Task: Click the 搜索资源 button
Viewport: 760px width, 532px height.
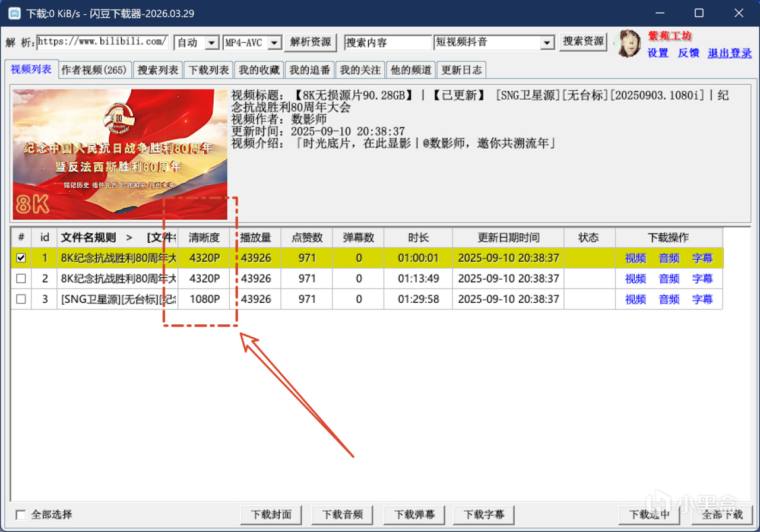Action: 584,42
